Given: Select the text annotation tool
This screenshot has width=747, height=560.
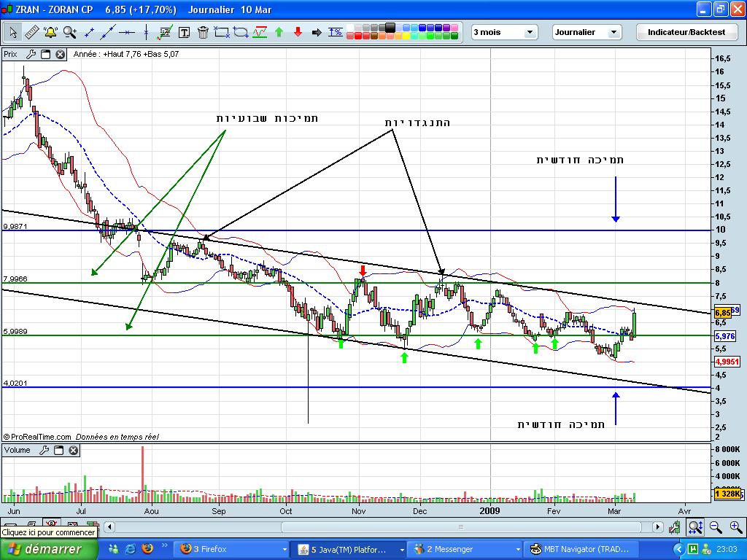Looking at the screenshot, I should coord(185,32).
